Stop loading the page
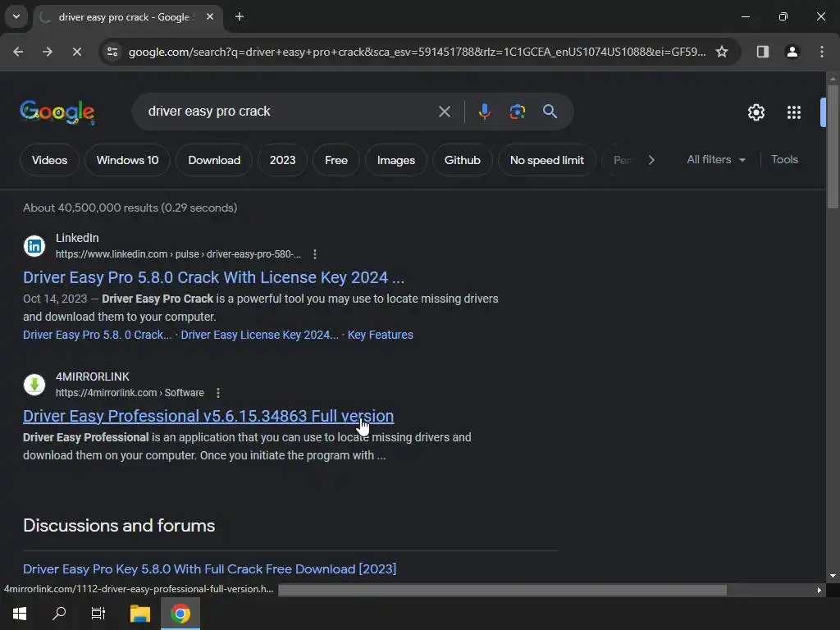Screen dimensions: 840x630 [77, 52]
